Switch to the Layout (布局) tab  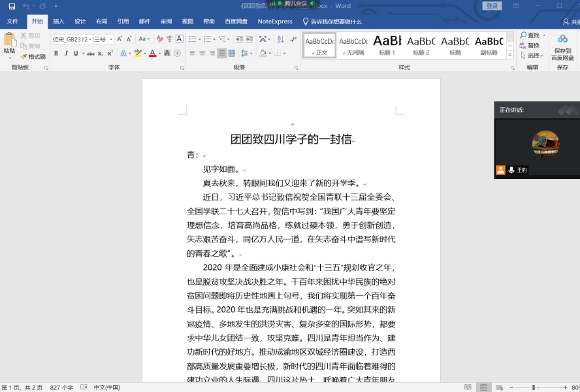101,22
